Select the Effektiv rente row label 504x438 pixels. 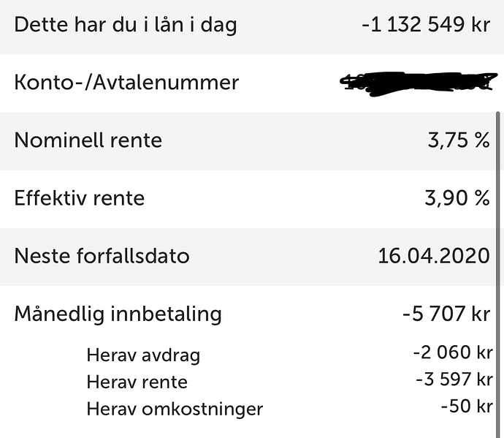tap(80, 198)
